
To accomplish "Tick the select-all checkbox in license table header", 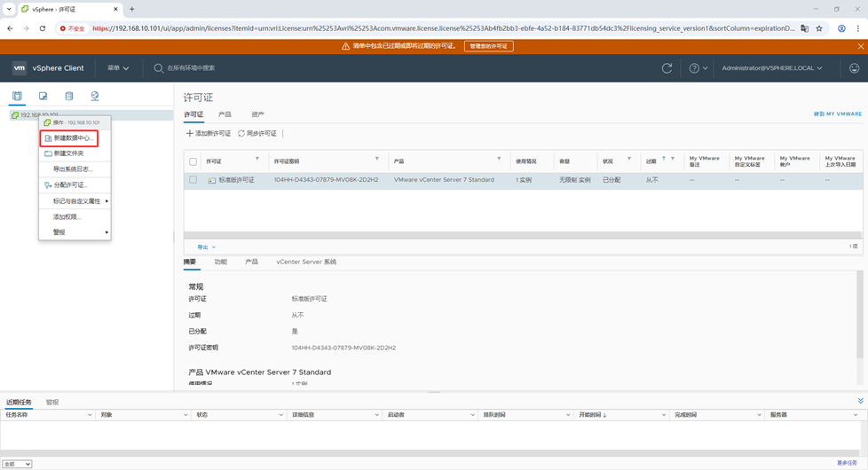I will tap(193, 161).
